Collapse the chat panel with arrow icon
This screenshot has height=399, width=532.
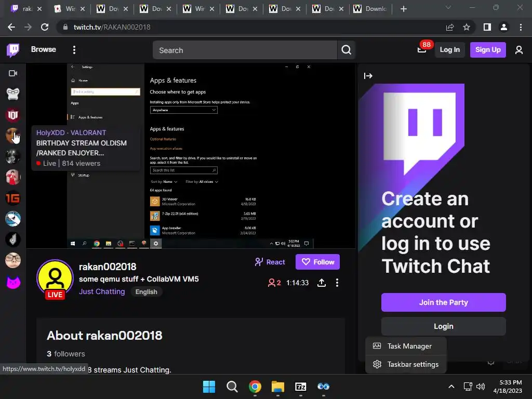[368, 76]
